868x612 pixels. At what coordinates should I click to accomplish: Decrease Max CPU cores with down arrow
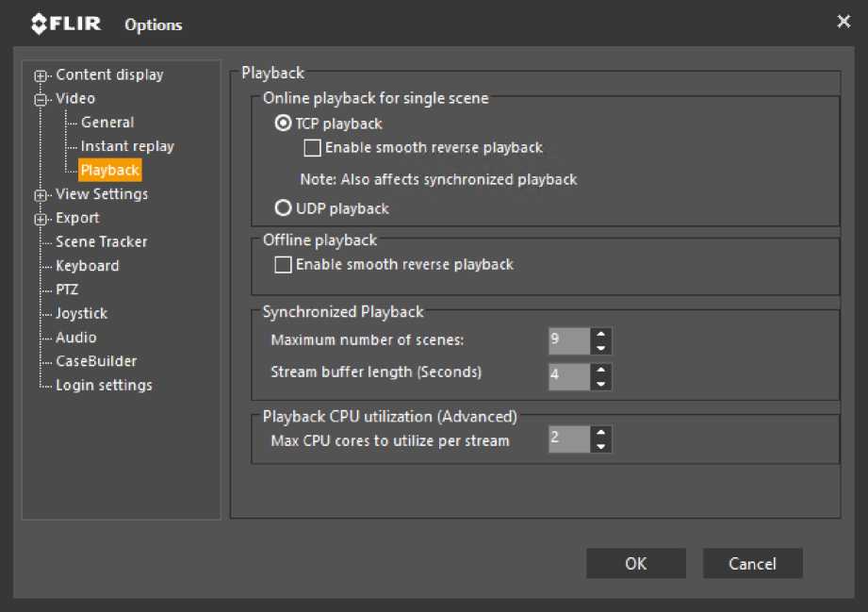pyautogui.click(x=600, y=446)
